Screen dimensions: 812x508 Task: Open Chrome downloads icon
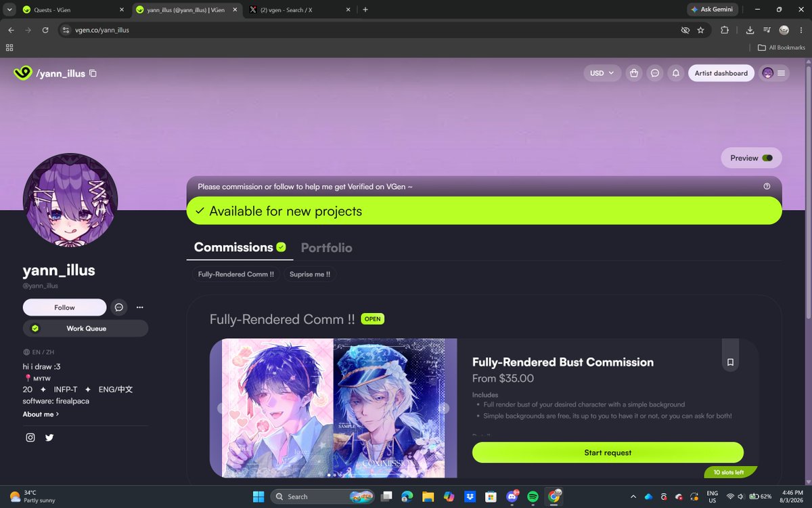(x=750, y=30)
